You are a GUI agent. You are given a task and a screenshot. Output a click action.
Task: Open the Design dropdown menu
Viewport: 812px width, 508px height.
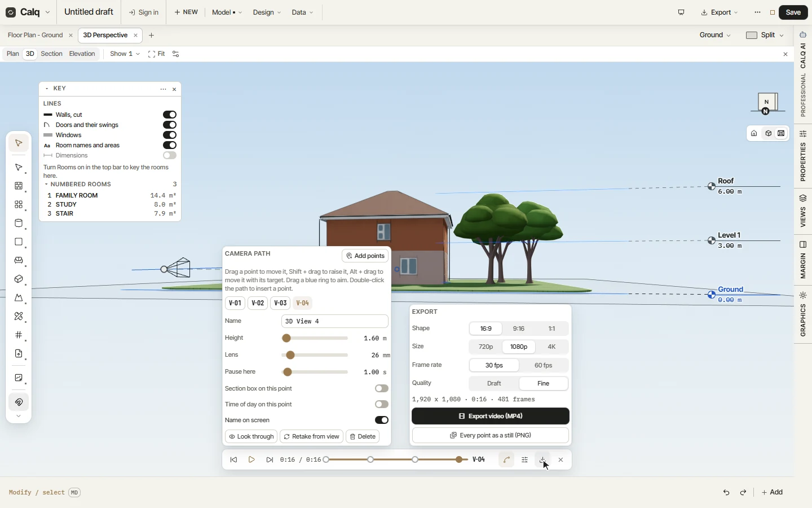click(267, 12)
